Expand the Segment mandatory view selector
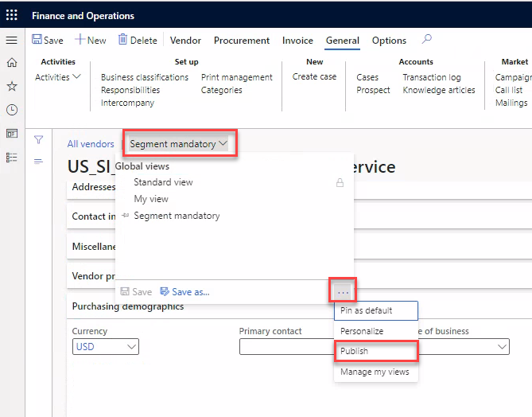 (179, 144)
